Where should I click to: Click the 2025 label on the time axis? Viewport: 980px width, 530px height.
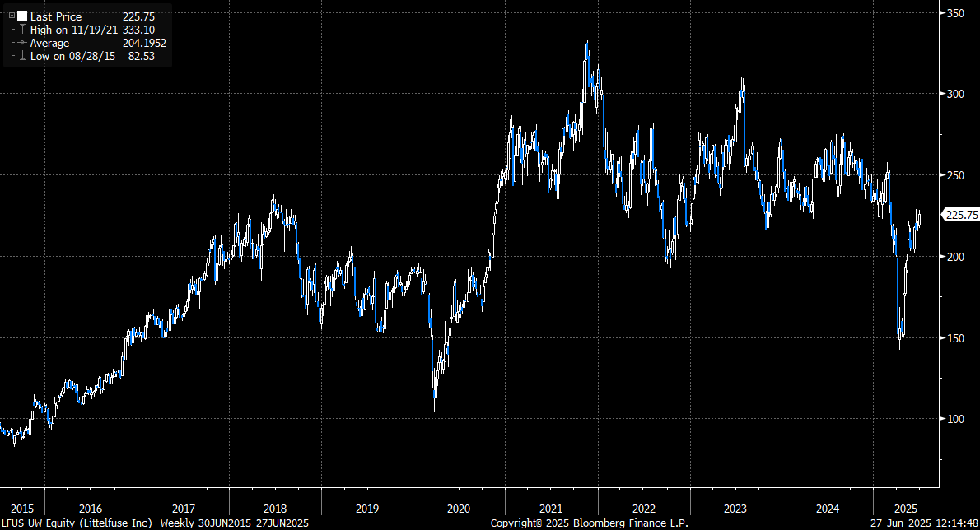(x=906, y=509)
